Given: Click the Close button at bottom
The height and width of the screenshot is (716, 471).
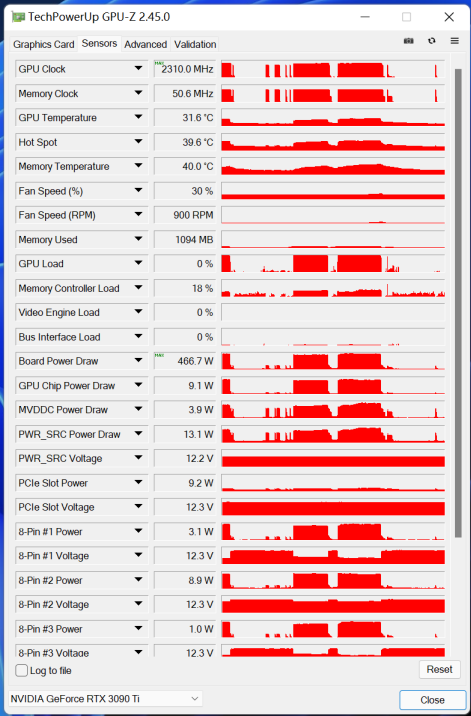Looking at the screenshot, I should coord(432,700).
